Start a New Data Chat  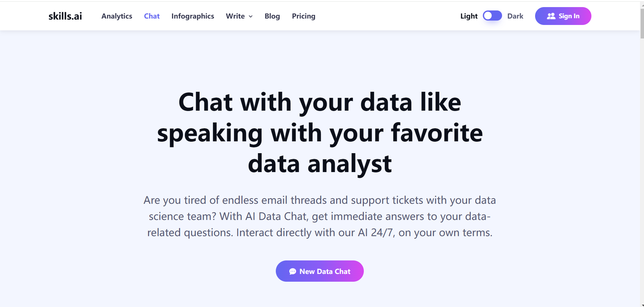[x=320, y=271]
